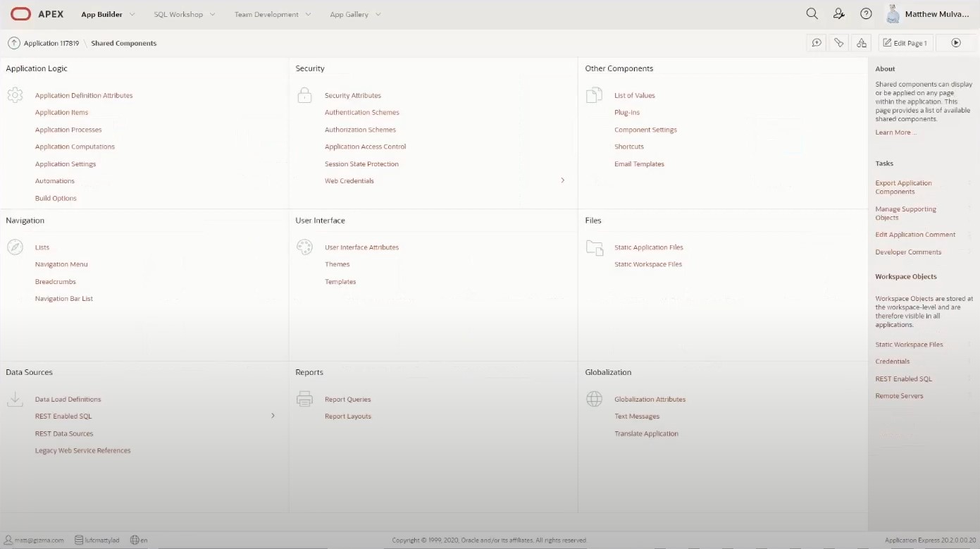Open Application Items
Screen dimensions: 980x549
(x=62, y=113)
